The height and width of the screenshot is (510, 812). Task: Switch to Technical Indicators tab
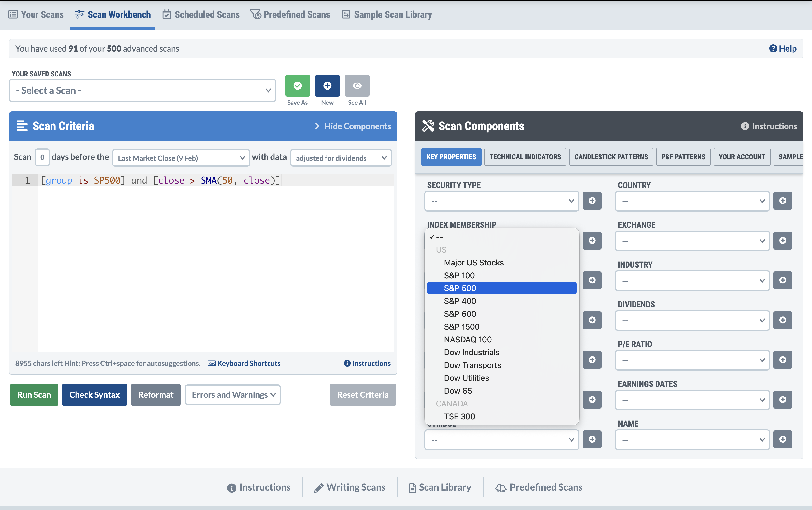(525, 157)
